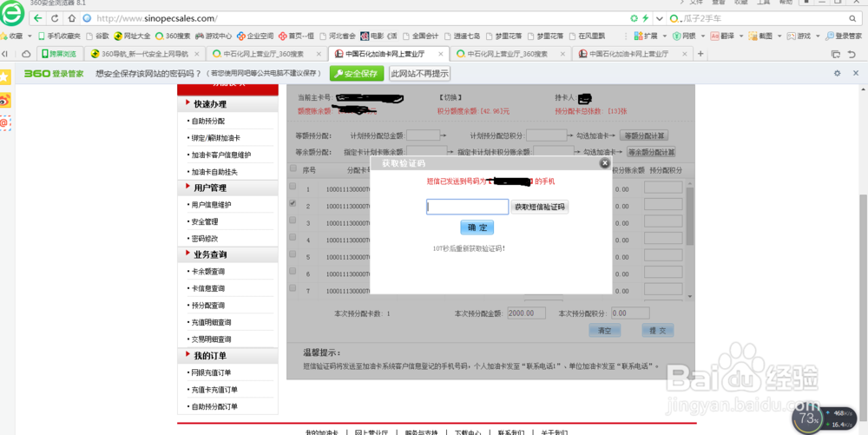868x435 pixels.
Task: Open 手机收藏夹 bookmark
Action: click(x=60, y=36)
